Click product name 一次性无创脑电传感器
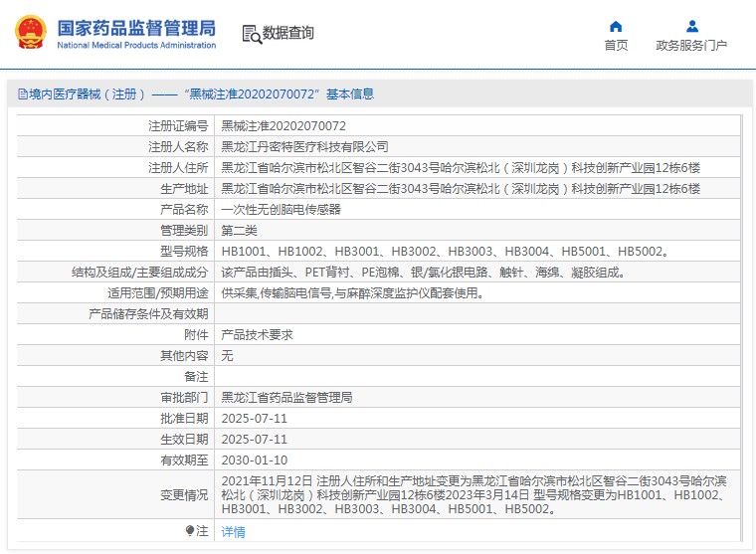This screenshot has height=554, width=756. point(282,209)
